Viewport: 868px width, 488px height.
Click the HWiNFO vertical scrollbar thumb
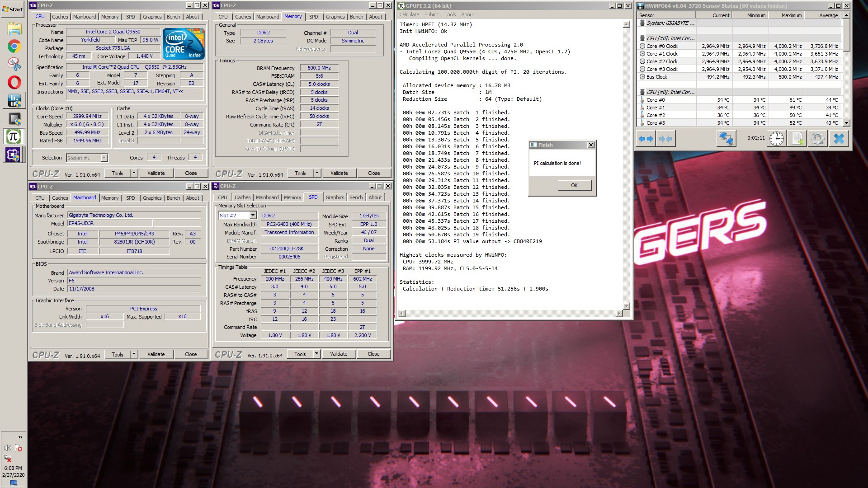click(847, 34)
